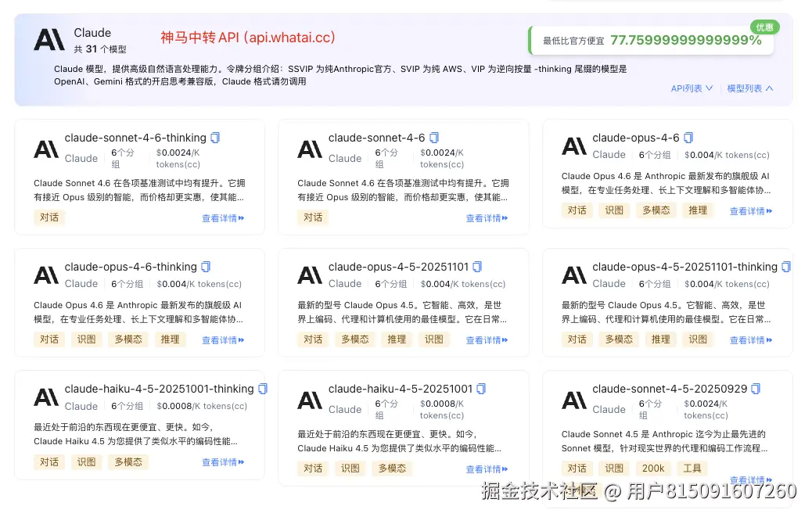Click the logo on the claude-sonnet-4-6 card

click(x=310, y=149)
